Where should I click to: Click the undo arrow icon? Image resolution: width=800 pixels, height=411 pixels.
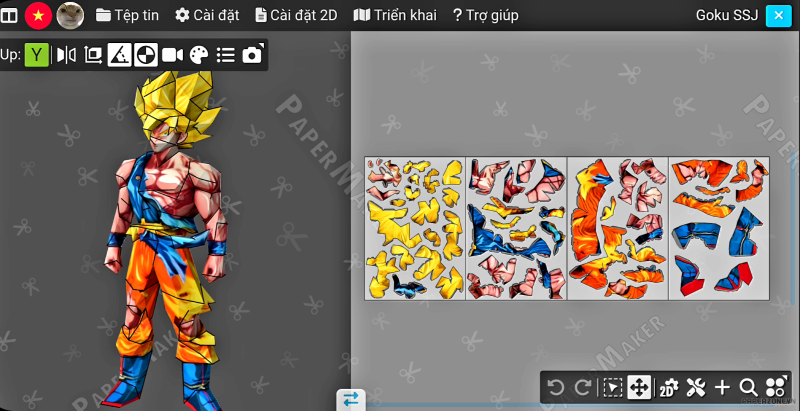point(556,387)
